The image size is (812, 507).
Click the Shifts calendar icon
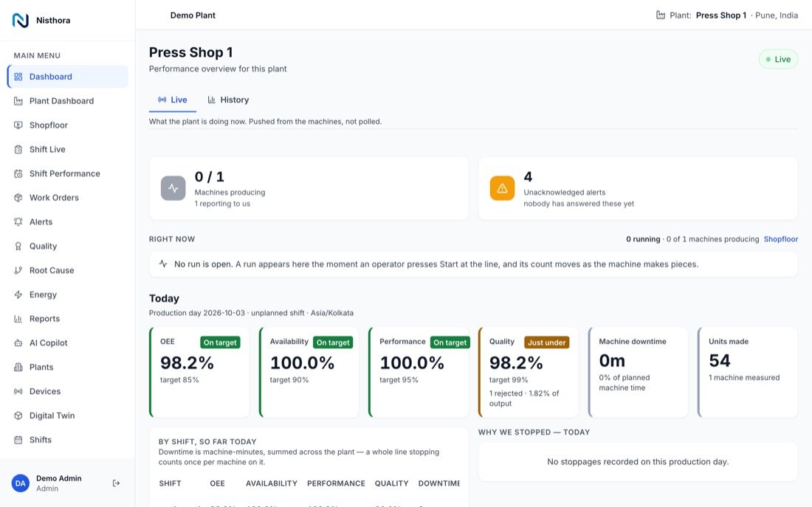point(18,440)
